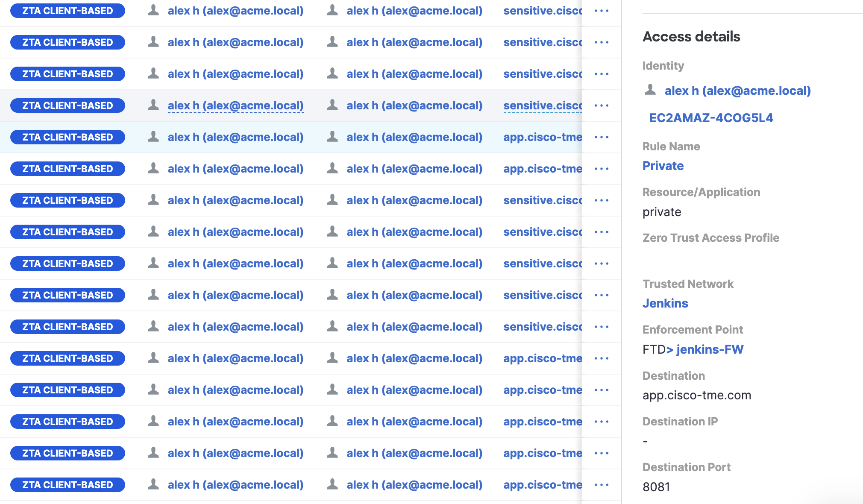The image size is (863, 504).
Task: Click second user icon in blue-highlighted row
Action: (332, 137)
